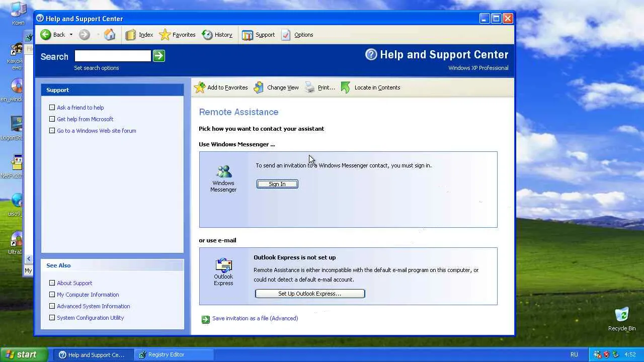Open the Ask a friend to help link
This screenshot has height=362, width=644.
[x=80, y=108]
